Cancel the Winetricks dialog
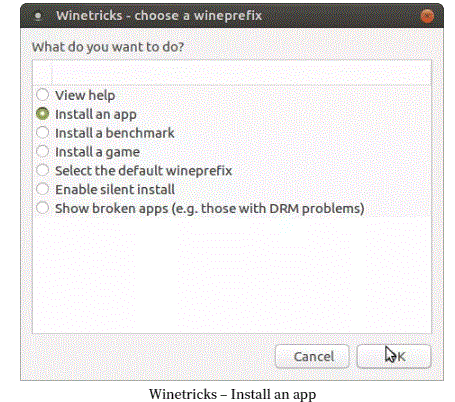455x402 pixels. point(312,356)
